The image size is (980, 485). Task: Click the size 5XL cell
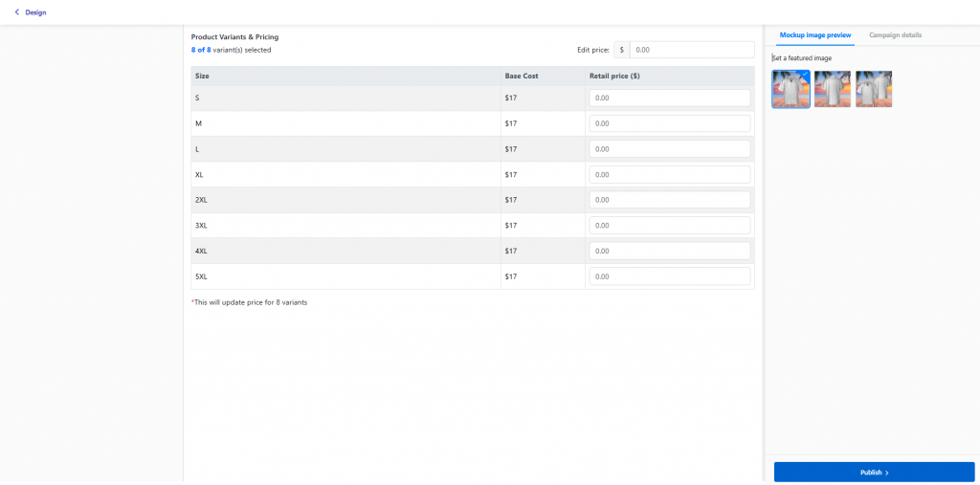point(345,276)
